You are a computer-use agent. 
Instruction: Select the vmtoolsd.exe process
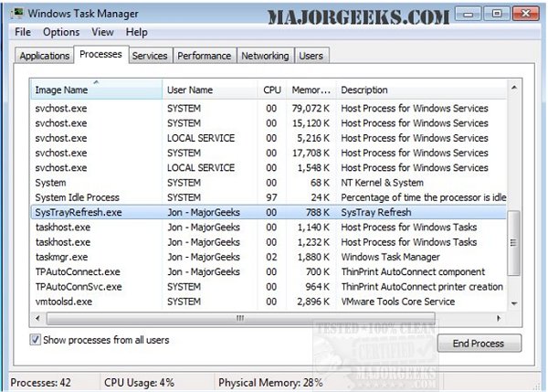pyautogui.click(x=269, y=302)
